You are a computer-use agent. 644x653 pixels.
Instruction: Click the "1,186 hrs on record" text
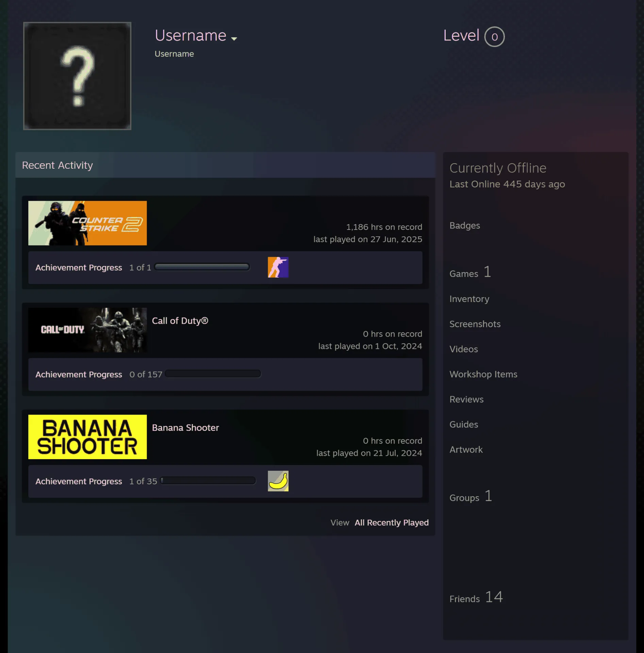coord(384,227)
